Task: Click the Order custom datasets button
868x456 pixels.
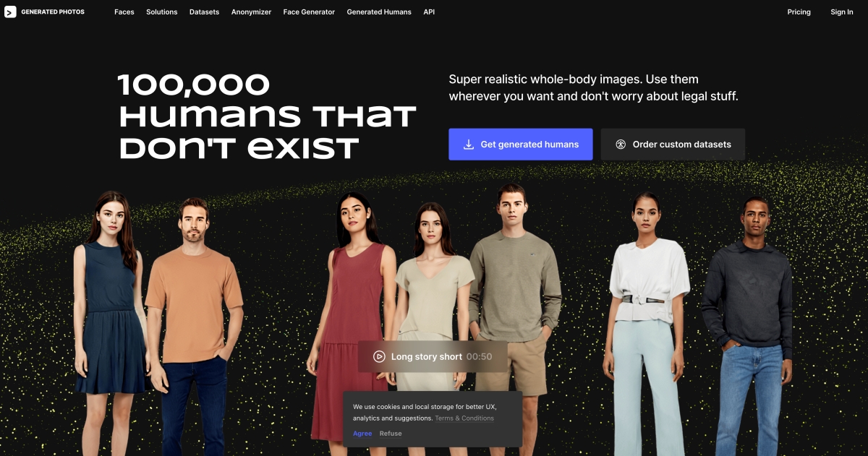Action: 673,145
